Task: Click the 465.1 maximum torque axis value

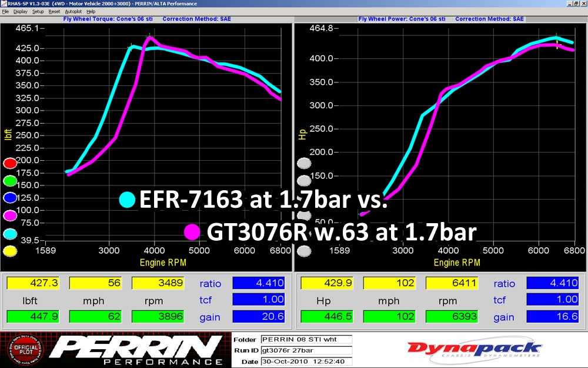Action: click(x=27, y=28)
